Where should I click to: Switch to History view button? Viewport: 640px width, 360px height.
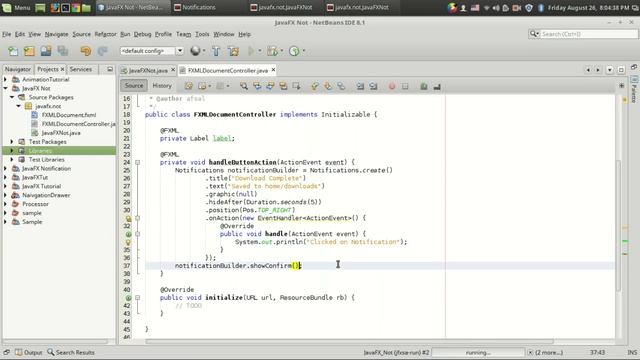coord(162,86)
